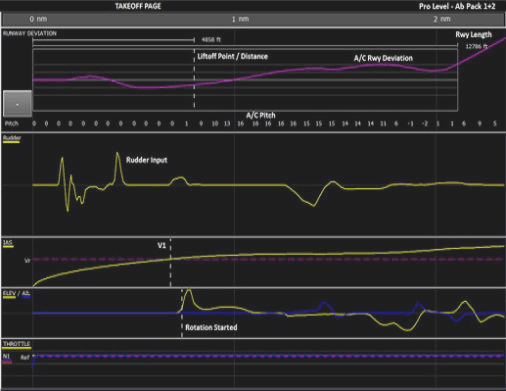Viewport: 506px width, 391px height.
Task: Select the ELEV legend label
Action: coord(9,293)
